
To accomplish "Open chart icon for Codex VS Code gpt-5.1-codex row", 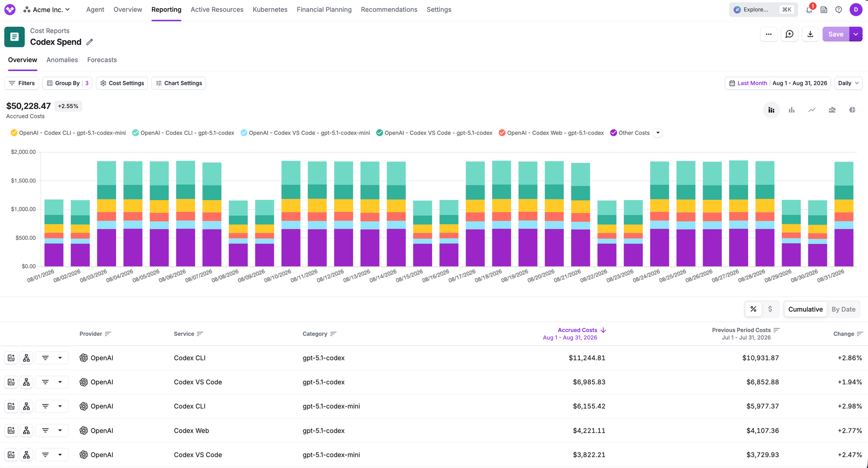I will (x=11, y=382).
